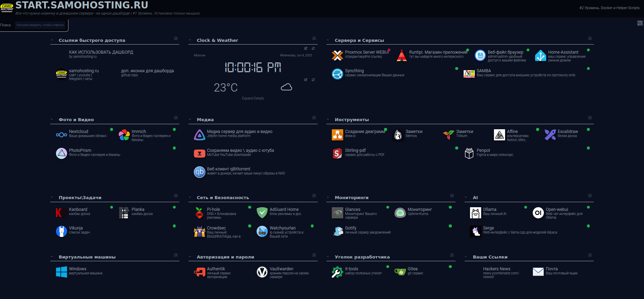Open weather widget in new window
644x299 pixels.
306,80
